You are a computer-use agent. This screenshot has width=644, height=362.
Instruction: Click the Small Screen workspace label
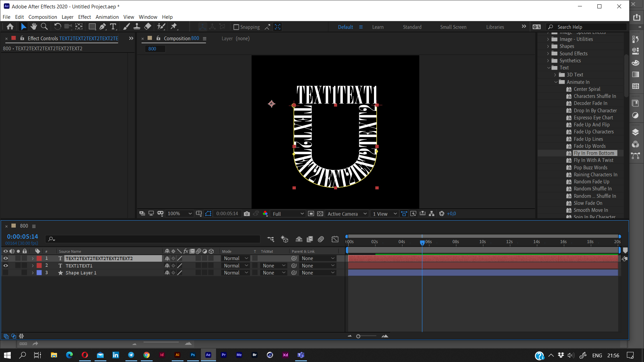pos(453,27)
